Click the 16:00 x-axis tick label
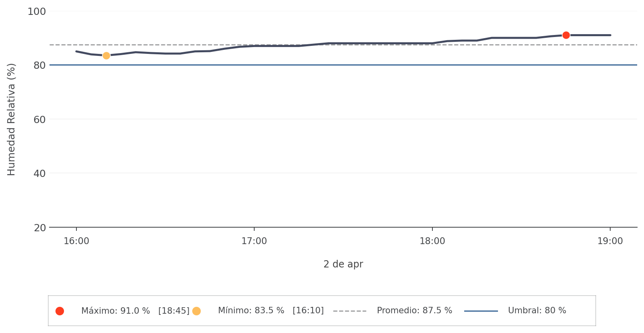Viewport: 644px width, 333px height. click(76, 241)
